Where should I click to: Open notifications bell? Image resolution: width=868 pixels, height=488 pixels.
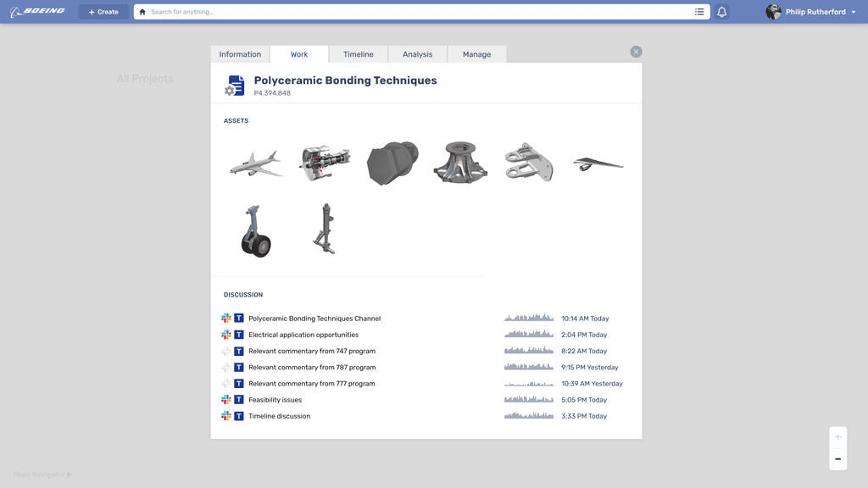click(722, 12)
